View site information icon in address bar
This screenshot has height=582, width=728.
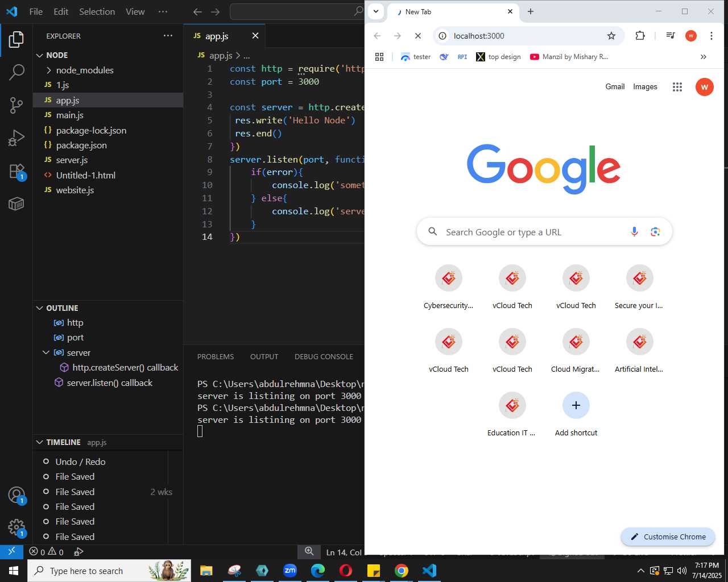tap(442, 36)
